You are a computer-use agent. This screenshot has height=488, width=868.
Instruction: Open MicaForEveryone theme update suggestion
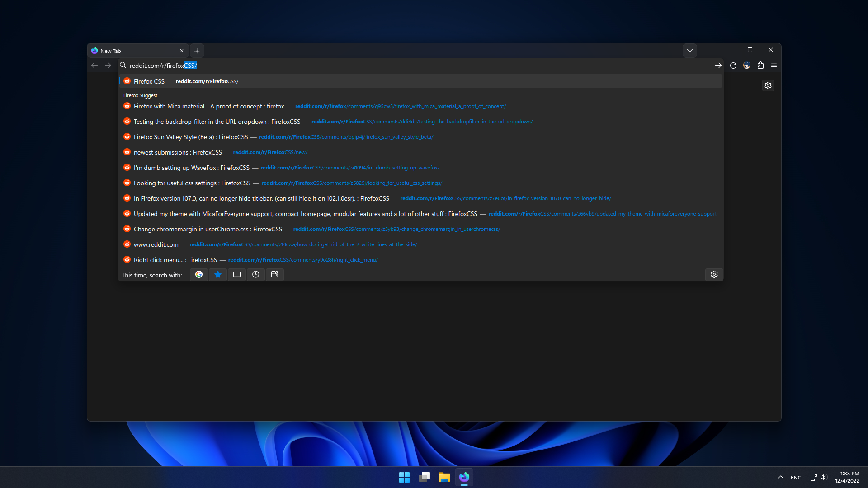[x=420, y=214]
